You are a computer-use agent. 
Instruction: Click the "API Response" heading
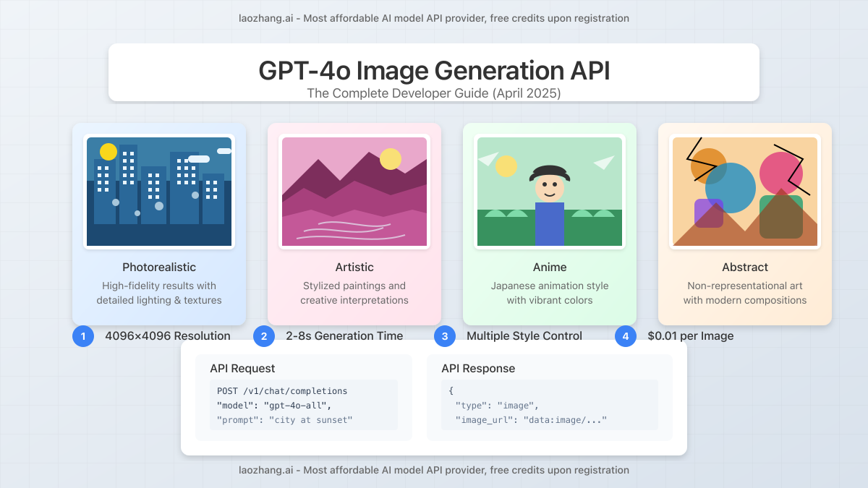click(478, 369)
